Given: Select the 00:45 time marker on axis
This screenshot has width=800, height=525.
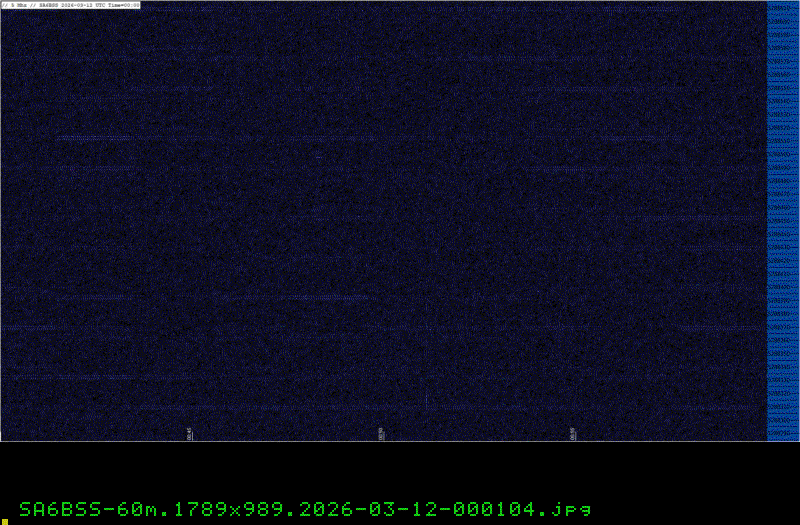Looking at the screenshot, I should click(x=190, y=434).
